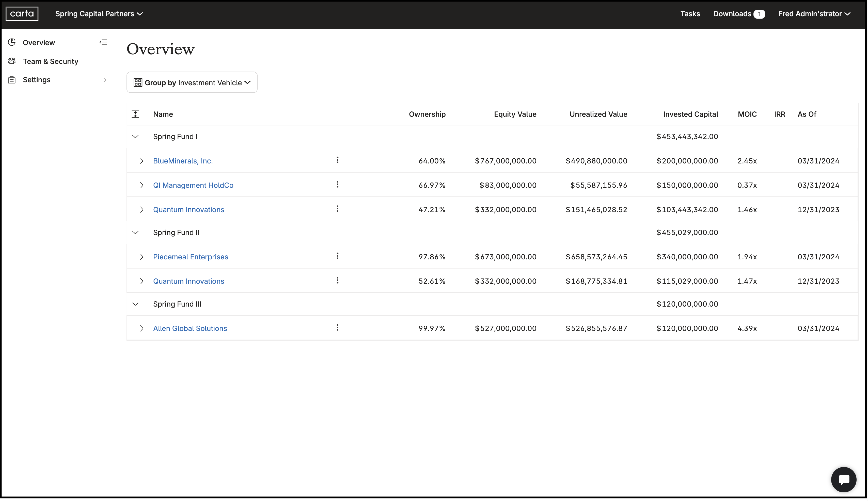The image size is (868, 501).
Task: Click the Carta logo
Action: pyautogui.click(x=21, y=13)
